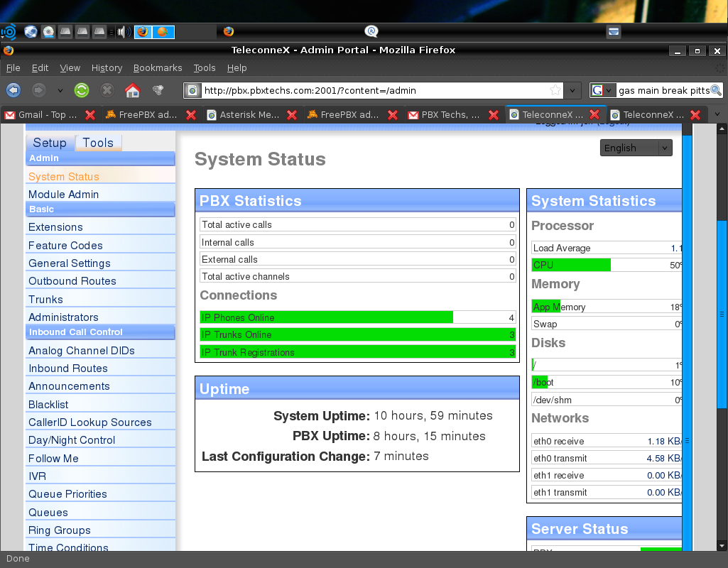Open the Bookmarks menu
This screenshot has height=568, width=728.
tap(158, 67)
